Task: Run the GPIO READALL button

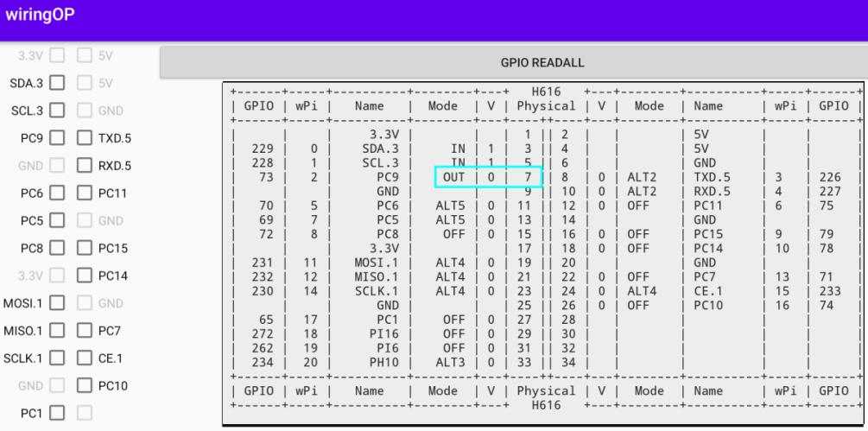Action: pos(514,62)
